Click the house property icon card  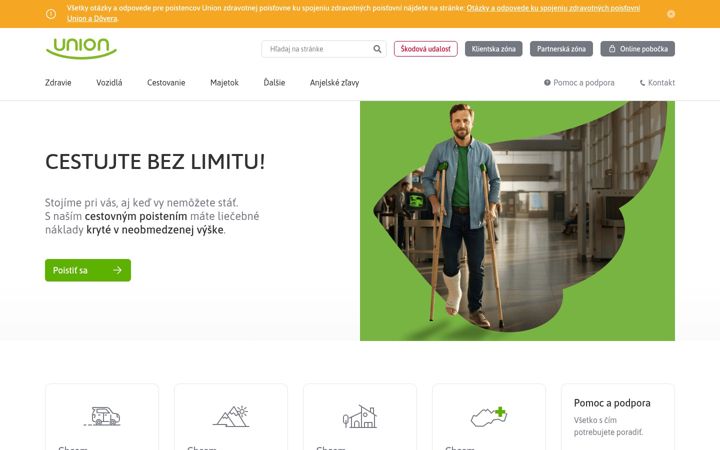pos(360,417)
